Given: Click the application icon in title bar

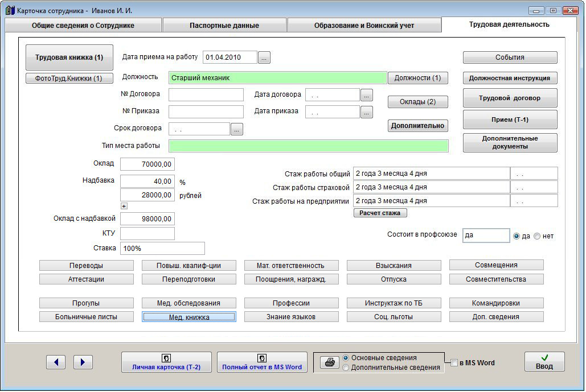Looking at the screenshot, I should click(x=10, y=10).
